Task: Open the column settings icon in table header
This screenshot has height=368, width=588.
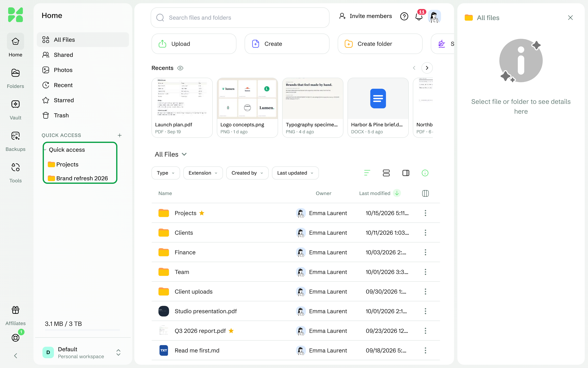Action: 425,193
